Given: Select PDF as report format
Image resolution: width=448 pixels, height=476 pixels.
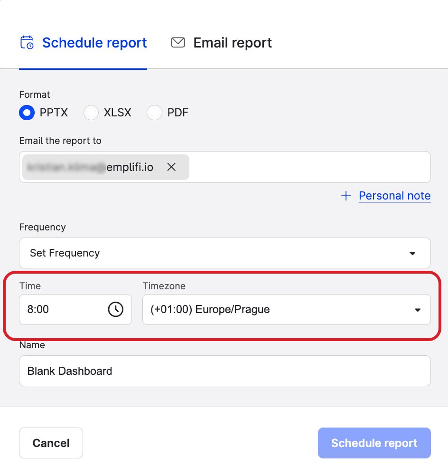Looking at the screenshot, I should tap(155, 113).
